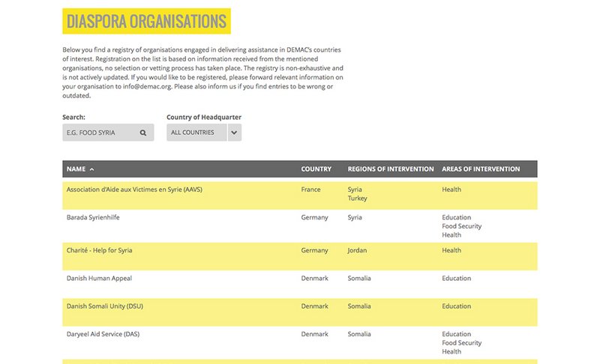The height and width of the screenshot is (364, 600).
Task: Click Education in Barada Syrienhilfe row
Action: click(457, 217)
